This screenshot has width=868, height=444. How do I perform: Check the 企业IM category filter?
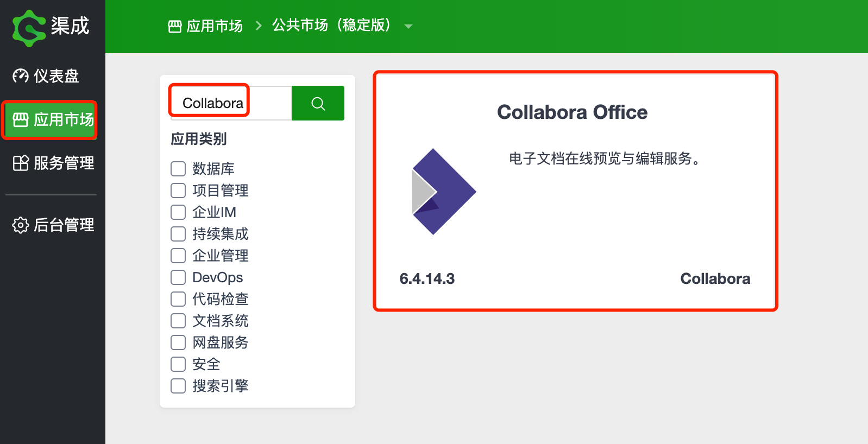[x=178, y=212]
